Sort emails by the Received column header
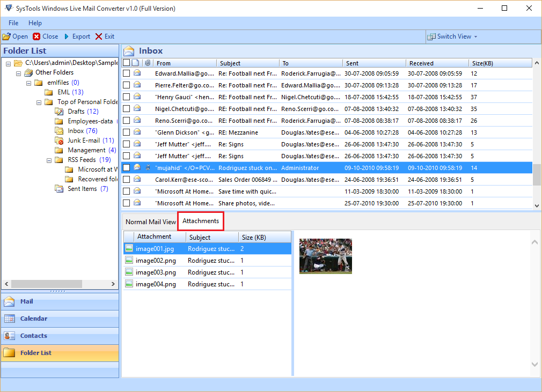The width and height of the screenshot is (542, 392). click(437, 63)
